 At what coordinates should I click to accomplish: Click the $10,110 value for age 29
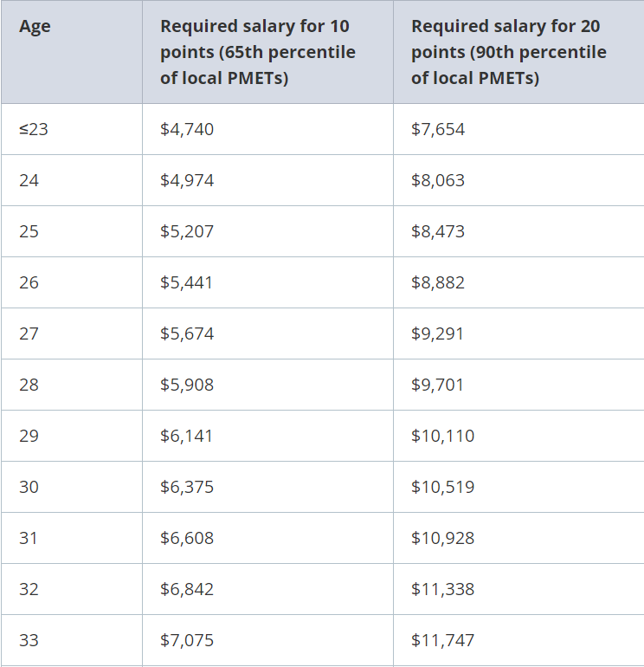click(x=442, y=436)
